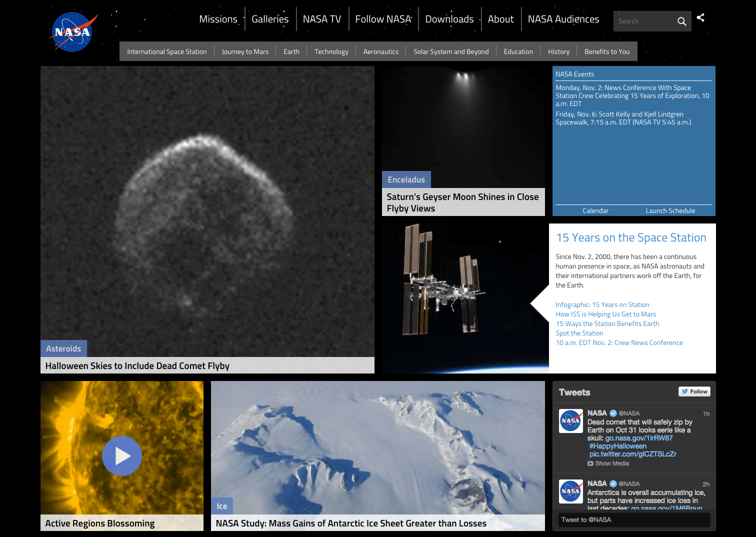Viewport: 756px width, 537px height.
Task: Open the Downloads menu
Action: (x=449, y=19)
